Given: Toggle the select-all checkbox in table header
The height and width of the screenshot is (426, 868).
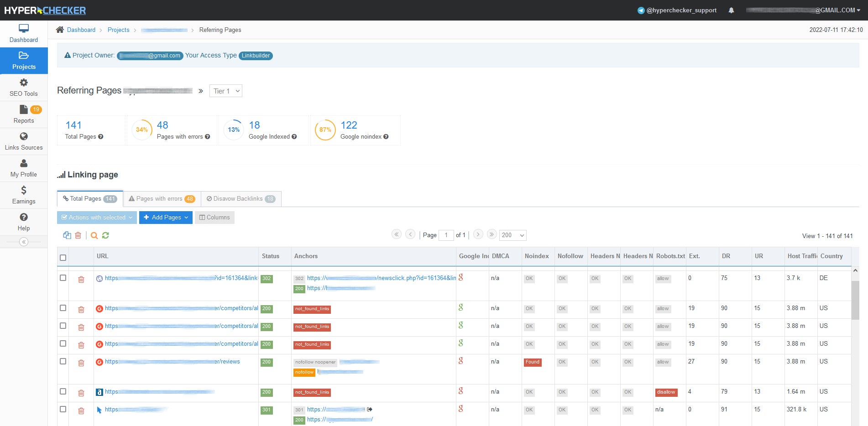Looking at the screenshot, I should click(x=63, y=258).
